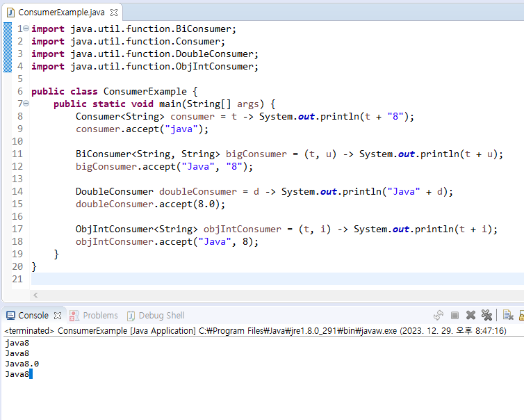Click the Consumer<String> consumer lambda line
Viewport: 524px width, 420px height.
pos(245,116)
